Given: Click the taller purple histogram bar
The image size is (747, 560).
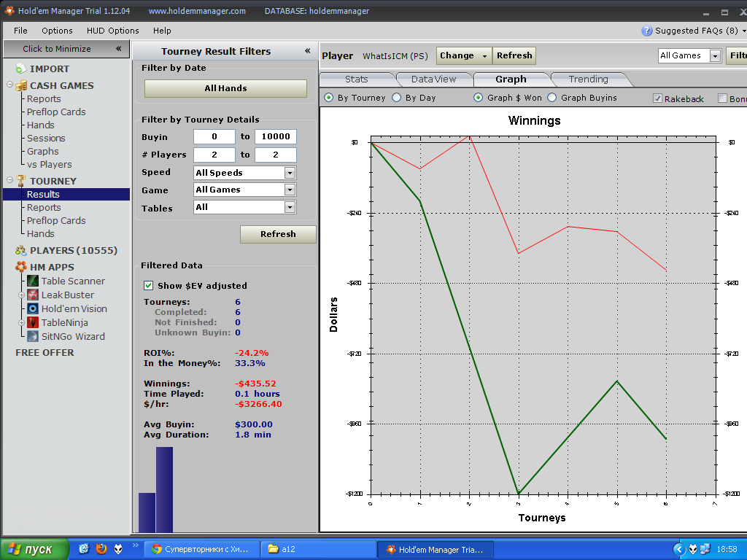Looking at the screenshot, I should click(164, 489).
